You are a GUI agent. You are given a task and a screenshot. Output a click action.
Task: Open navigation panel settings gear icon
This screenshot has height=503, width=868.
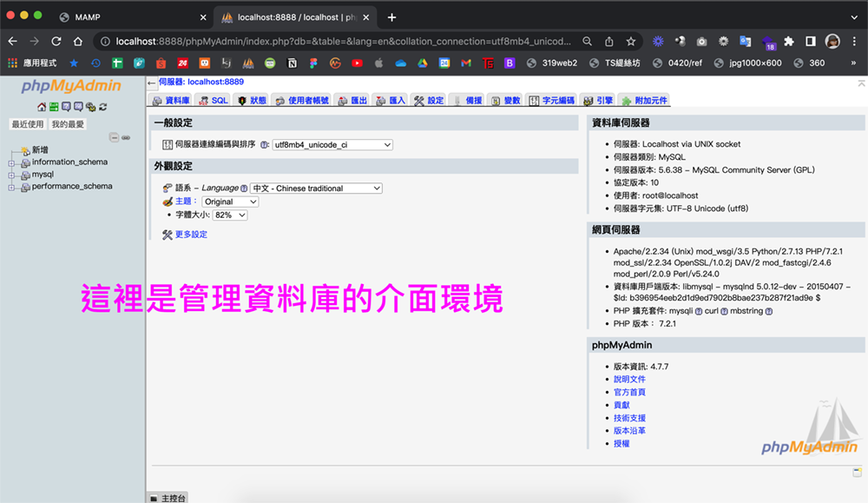[x=90, y=107]
